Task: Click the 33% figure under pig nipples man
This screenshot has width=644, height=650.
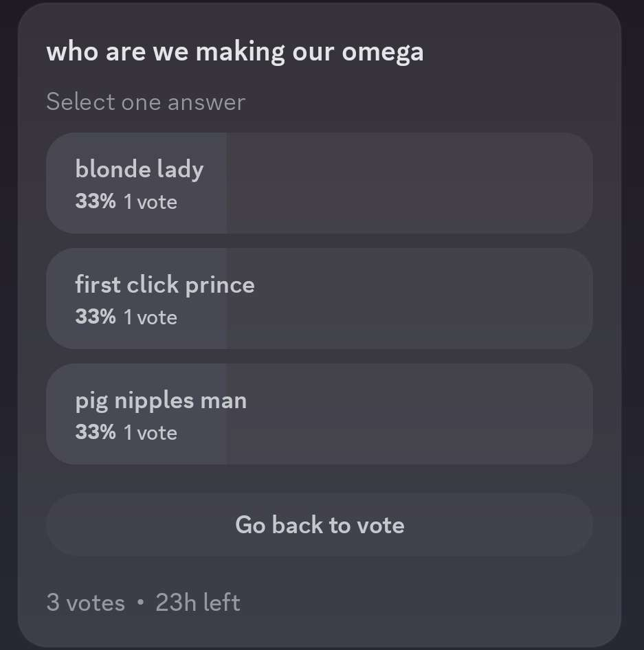Action: 96,432
